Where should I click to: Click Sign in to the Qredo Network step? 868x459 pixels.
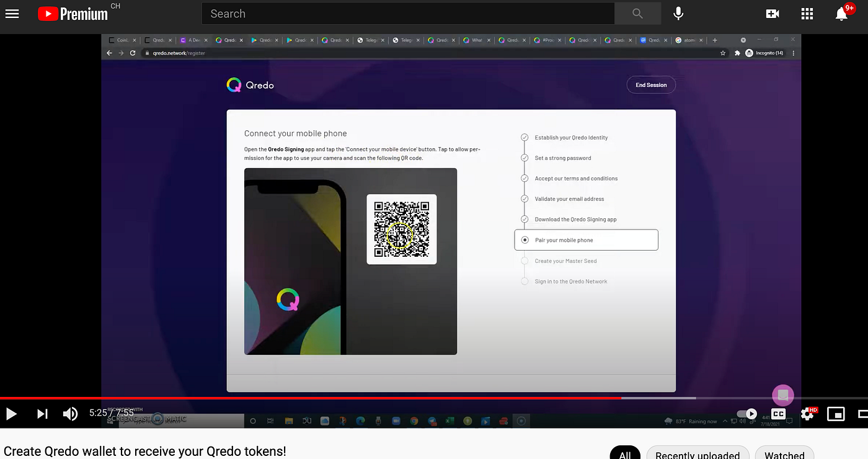tap(571, 282)
